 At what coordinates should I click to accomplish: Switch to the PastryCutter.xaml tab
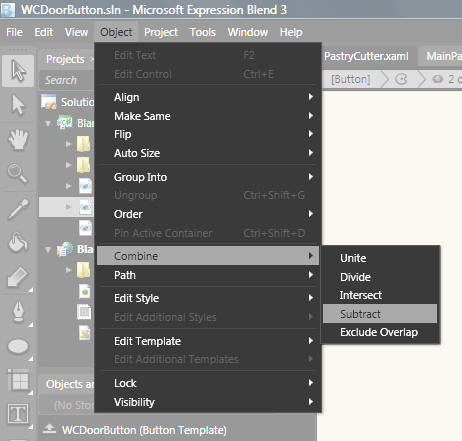pos(366,56)
